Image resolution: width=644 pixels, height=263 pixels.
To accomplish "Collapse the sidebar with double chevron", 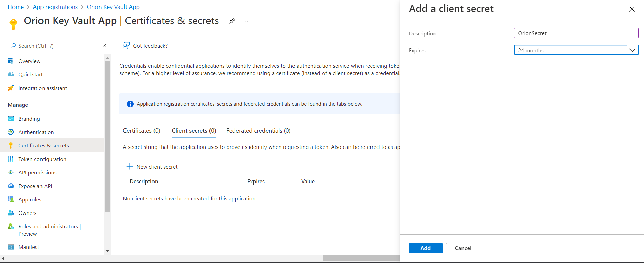I will pyautogui.click(x=105, y=46).
